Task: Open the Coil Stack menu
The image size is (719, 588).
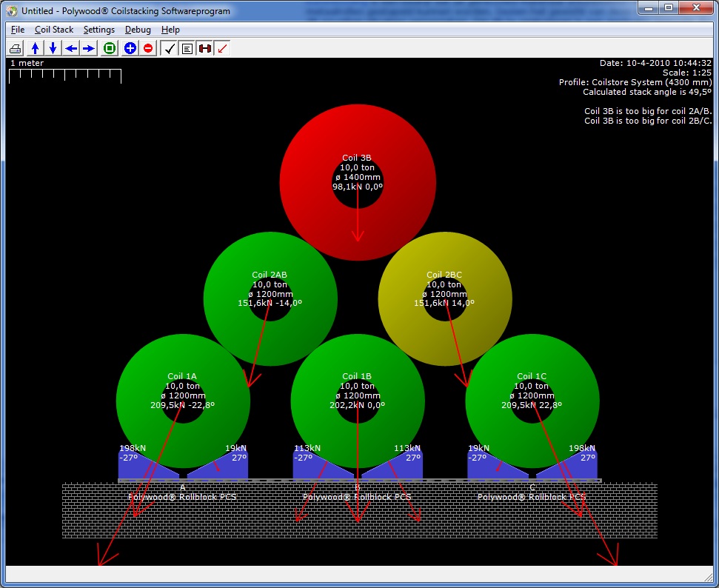Action: point(54,30)
